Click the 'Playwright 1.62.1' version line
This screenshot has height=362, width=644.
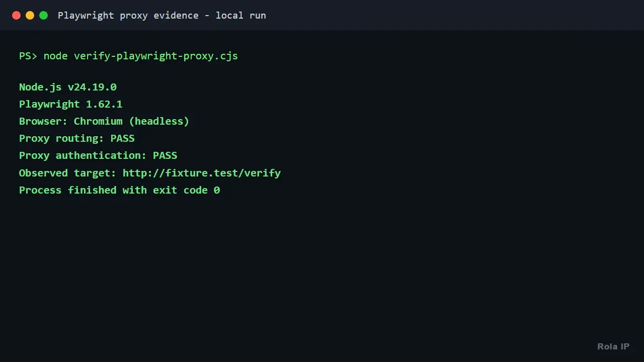(x=71, y=104)
